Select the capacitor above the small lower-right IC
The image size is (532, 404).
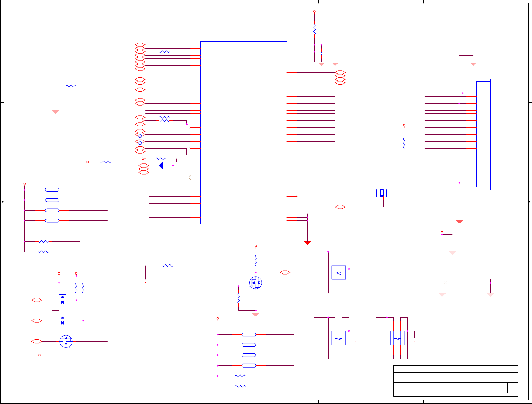[452, 243]
